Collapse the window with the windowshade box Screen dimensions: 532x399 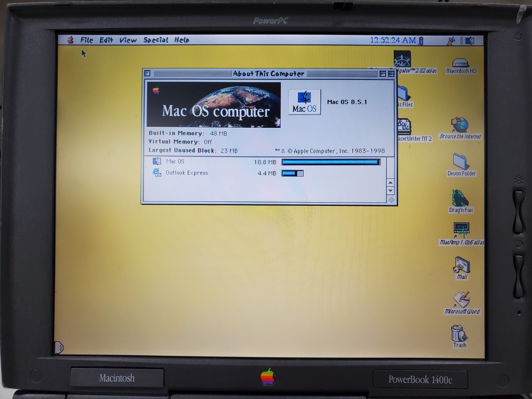point(391,74)
